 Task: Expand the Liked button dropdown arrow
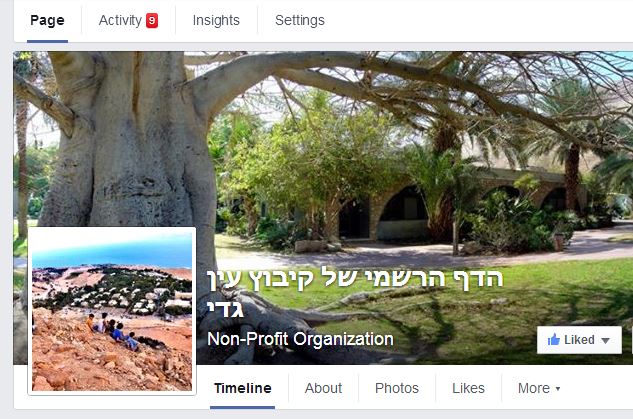605,340
